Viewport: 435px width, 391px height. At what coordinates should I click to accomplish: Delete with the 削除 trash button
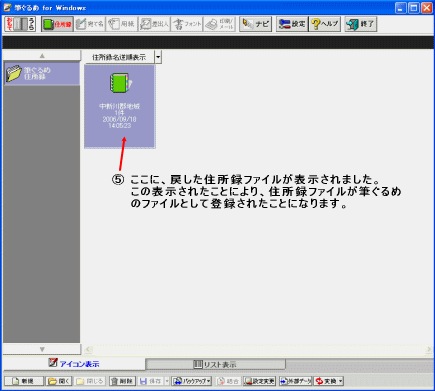point(122,381)
